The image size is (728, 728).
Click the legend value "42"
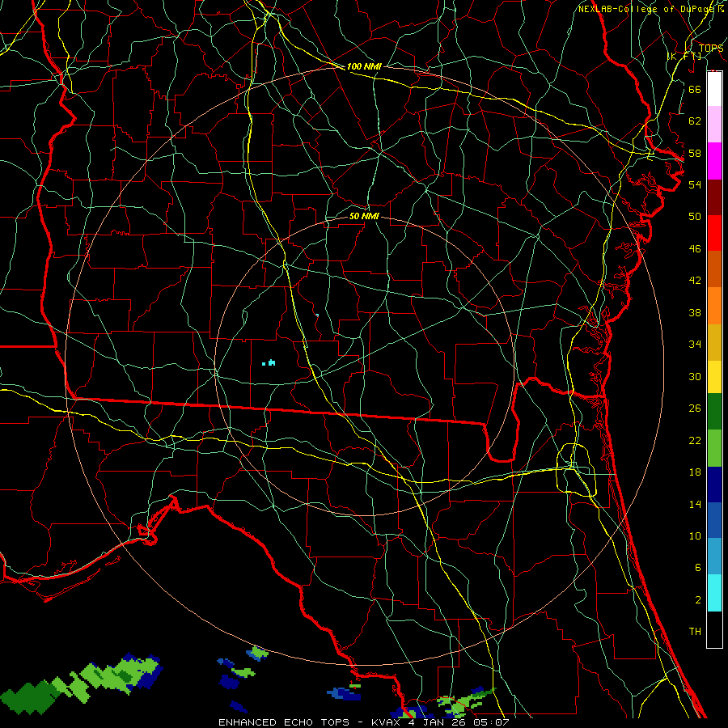point(695,280)
